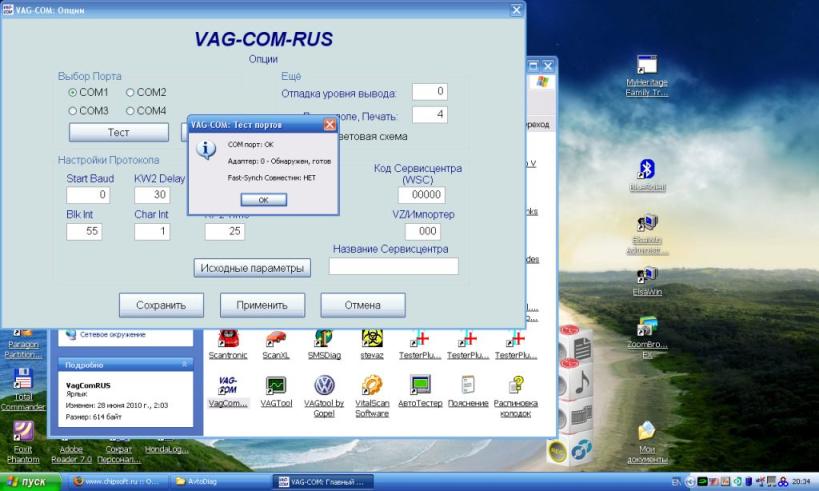Switch to chipsoft.ru browser taskbar item
Image resolution: width=819 pixels, height=491 pixels.
coord(116,482)
